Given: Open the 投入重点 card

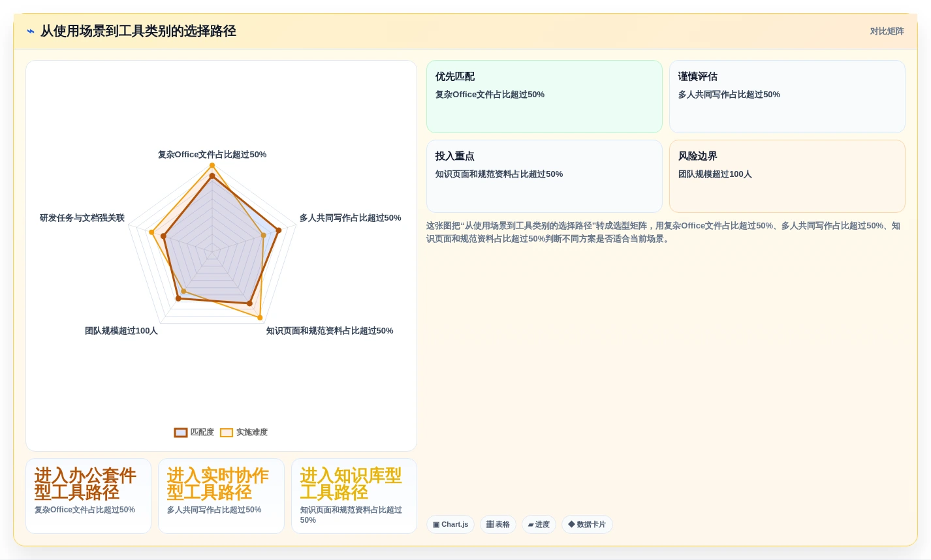Looking at the screenshot, I should [x=544, y=176].
